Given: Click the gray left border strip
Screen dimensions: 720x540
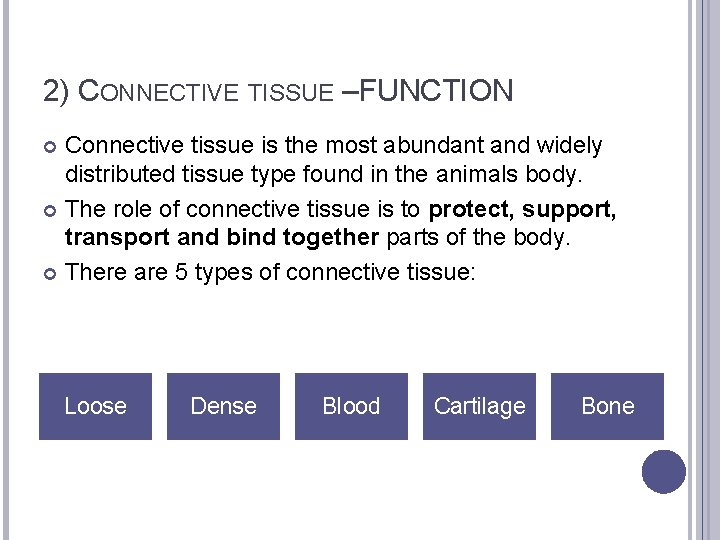Looking at the screenshot, I should [x=4, y=270].
